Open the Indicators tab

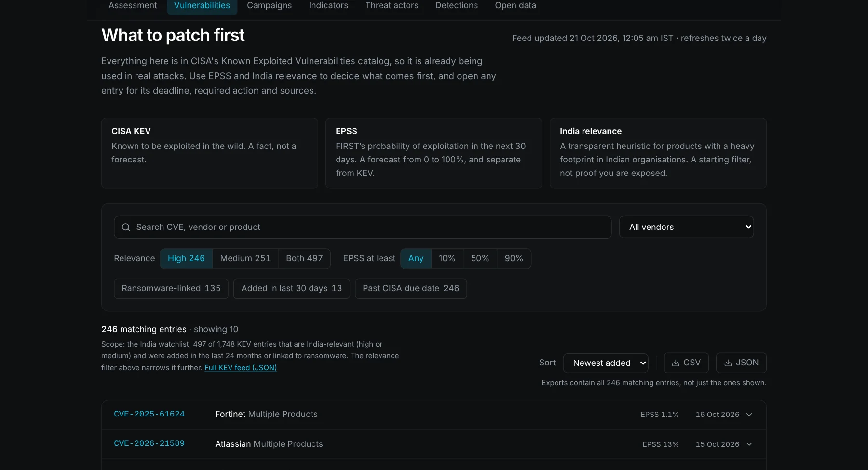click(x=328, y=5)
